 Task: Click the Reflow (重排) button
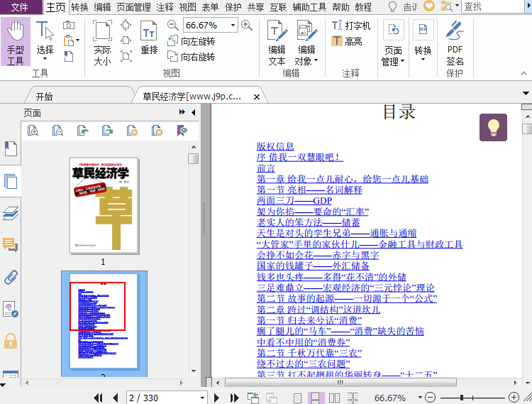pyautogui.click(x=149, y=38)
